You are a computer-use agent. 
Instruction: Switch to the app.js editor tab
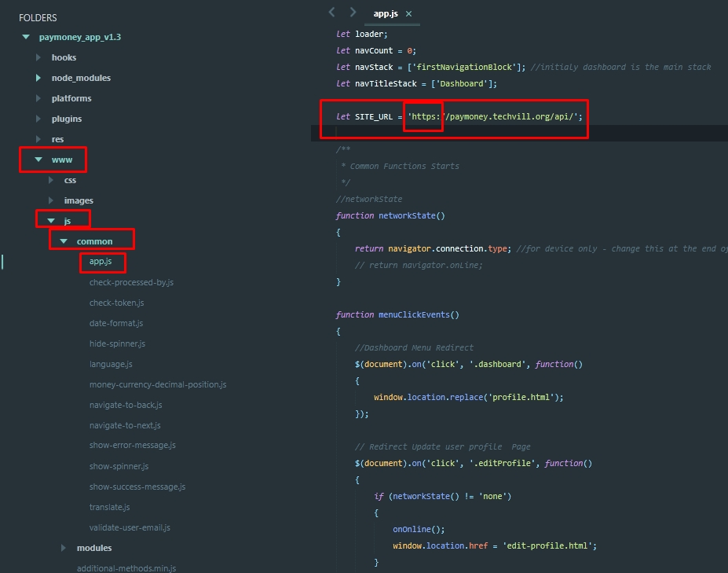coord(385,13)
